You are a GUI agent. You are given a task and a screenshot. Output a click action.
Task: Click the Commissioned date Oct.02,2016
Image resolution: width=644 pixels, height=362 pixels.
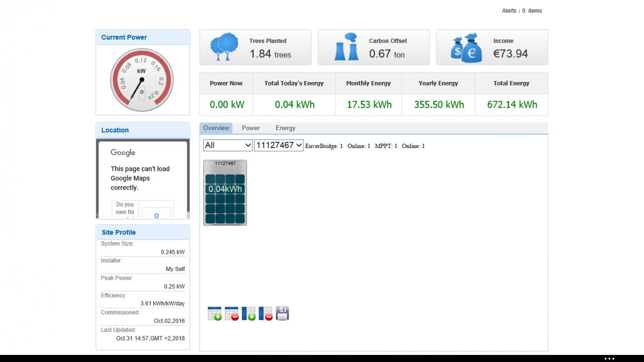pyautogui.click(x=169, y=321)
